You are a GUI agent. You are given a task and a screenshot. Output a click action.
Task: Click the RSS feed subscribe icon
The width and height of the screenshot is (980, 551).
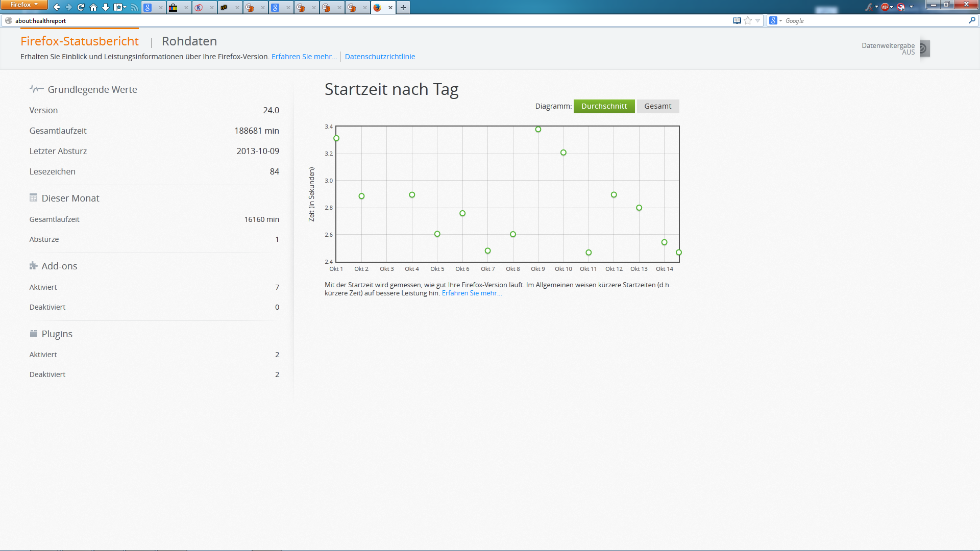pyautogui.click(x=134, y=7)
